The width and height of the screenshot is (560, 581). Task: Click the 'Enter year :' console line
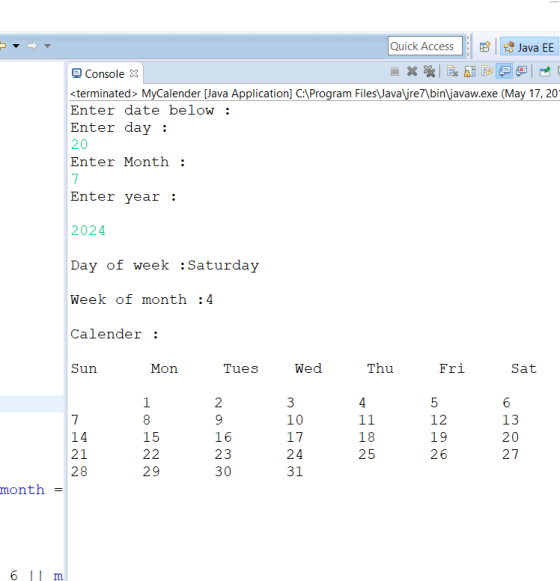pos(123,197)
